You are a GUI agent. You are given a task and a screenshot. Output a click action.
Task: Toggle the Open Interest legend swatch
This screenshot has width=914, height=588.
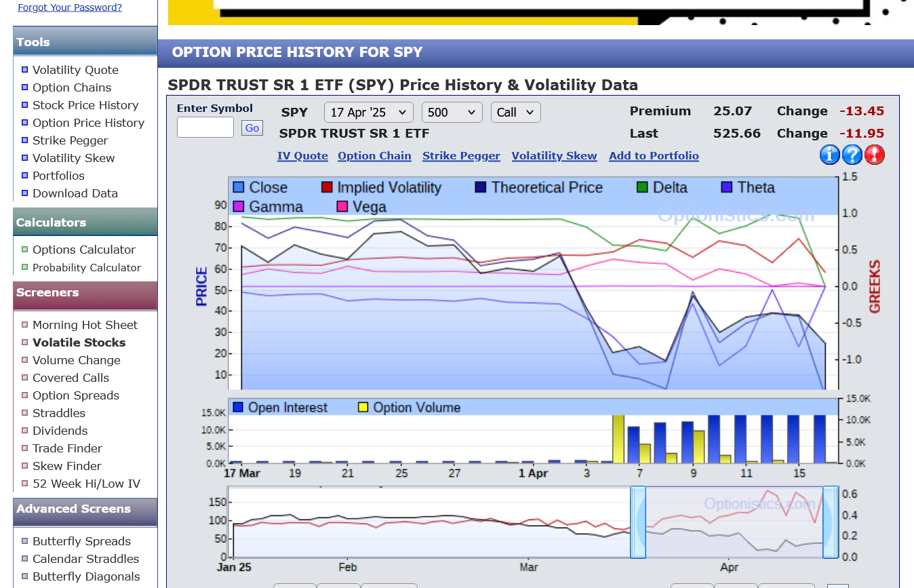click(238, 407)
